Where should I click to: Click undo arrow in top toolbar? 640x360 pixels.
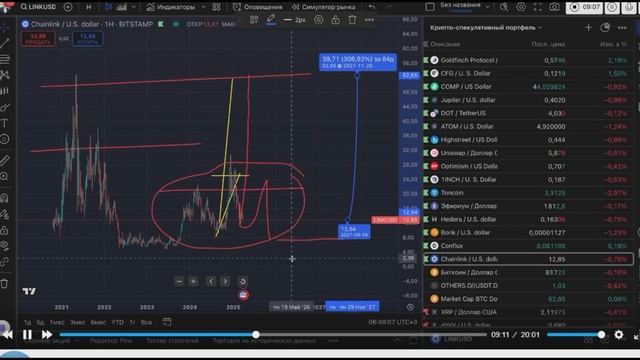pos(371,7)
